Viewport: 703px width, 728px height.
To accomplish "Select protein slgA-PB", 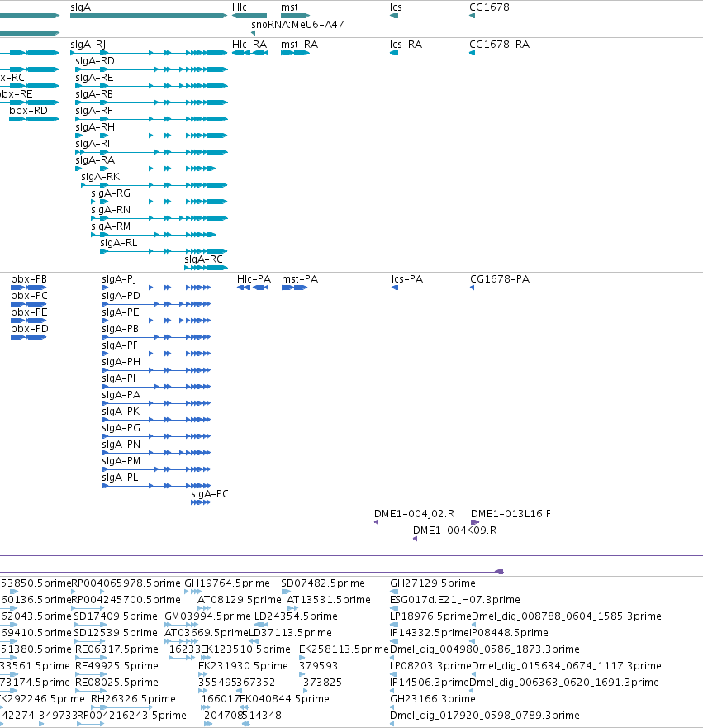I will (156, 337).
